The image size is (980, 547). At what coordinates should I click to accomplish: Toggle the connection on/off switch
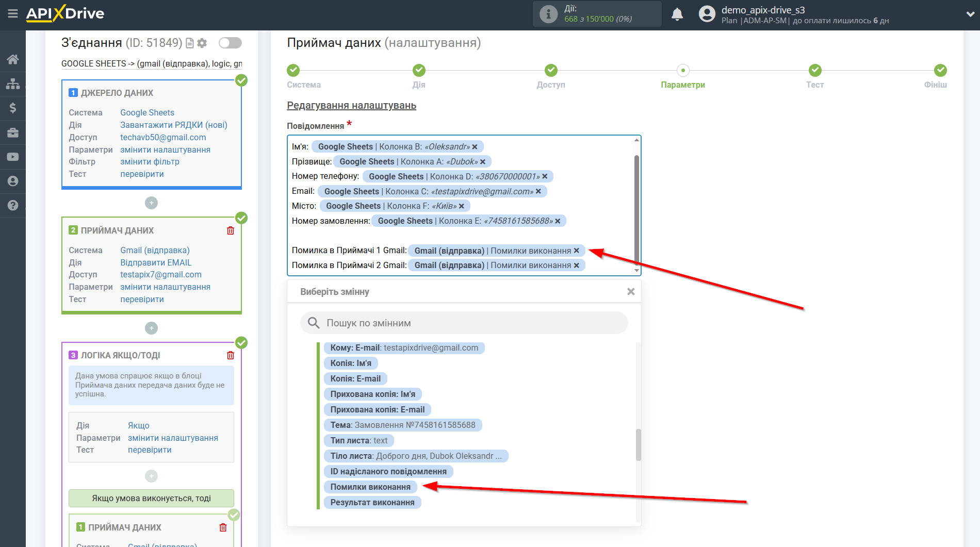230,43
